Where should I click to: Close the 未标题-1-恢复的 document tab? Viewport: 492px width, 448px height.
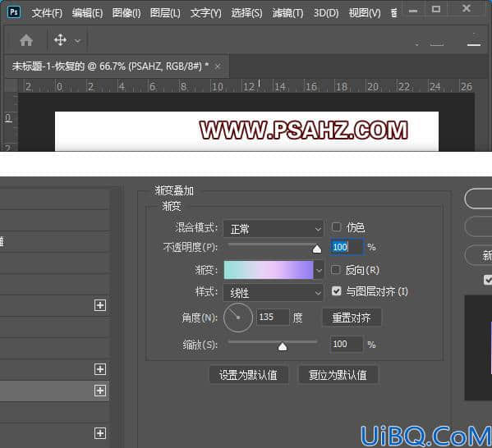click(218, 66)
